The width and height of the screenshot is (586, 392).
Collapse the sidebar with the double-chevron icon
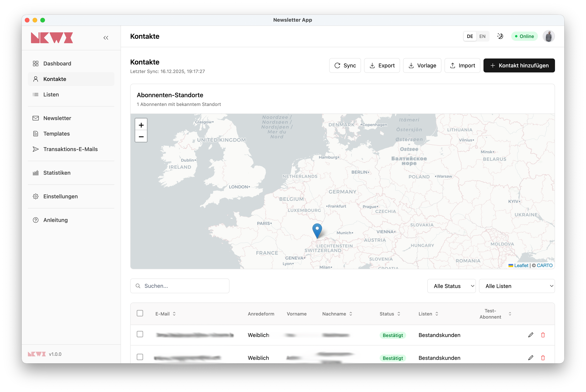tap(106, 38)
